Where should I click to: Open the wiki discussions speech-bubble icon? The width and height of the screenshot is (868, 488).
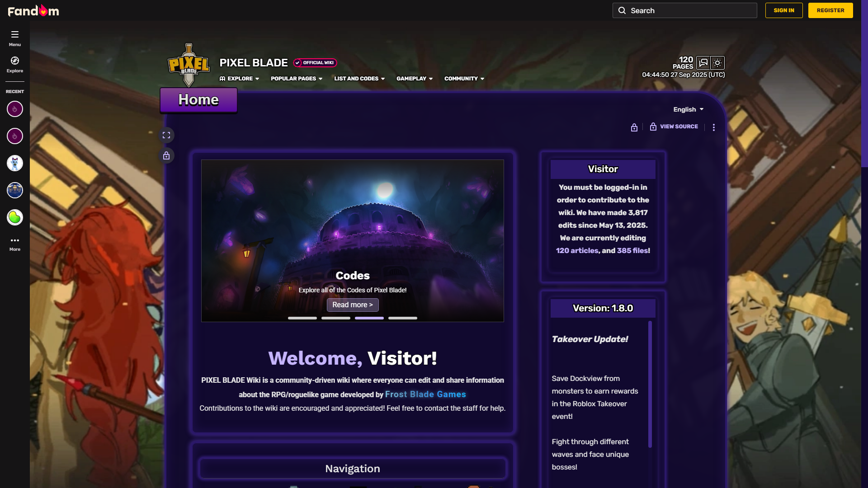[x=703, y=63]
